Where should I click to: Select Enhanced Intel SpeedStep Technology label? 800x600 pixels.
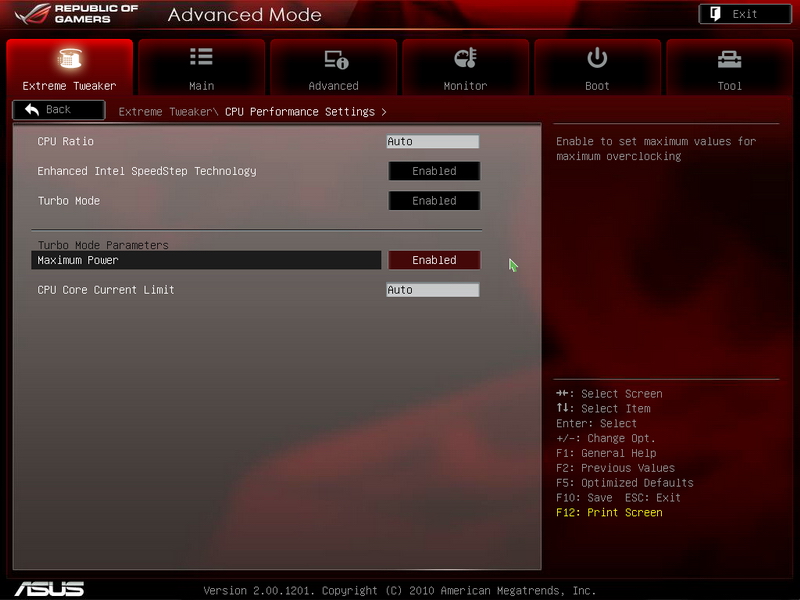147,171
